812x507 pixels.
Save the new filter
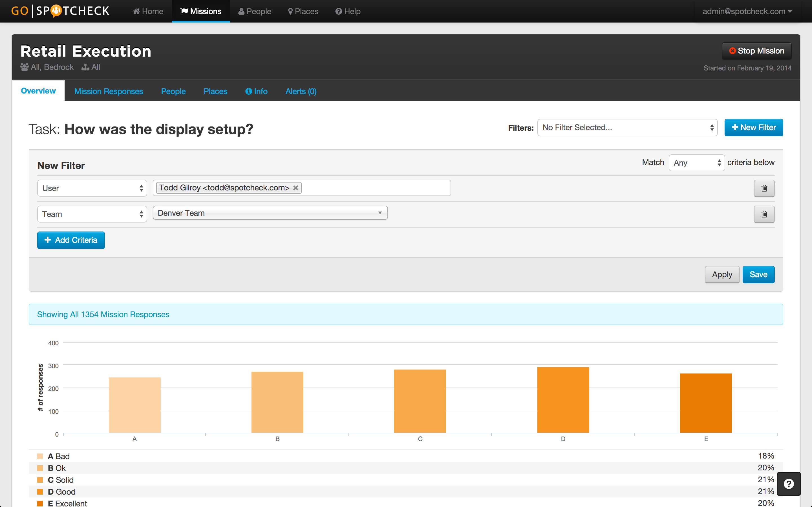(758, 274)
